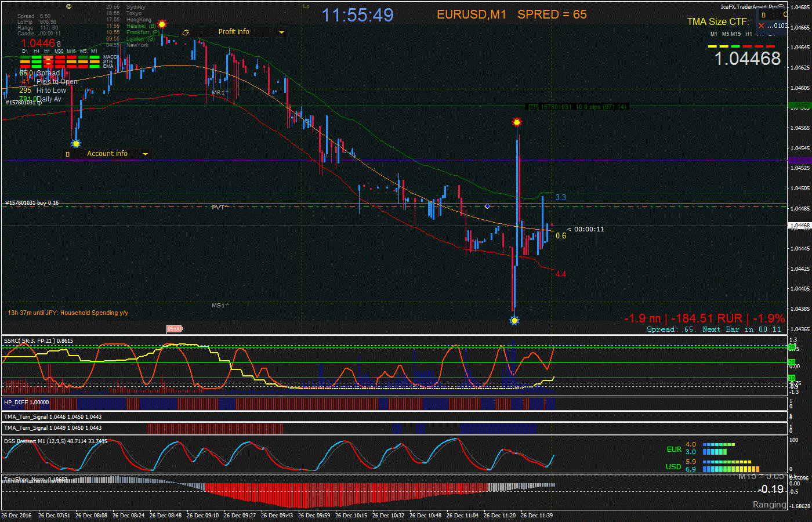
Task: Click the current price tag 1.04468 on the price axis
Action: click(x=799, y=225)
